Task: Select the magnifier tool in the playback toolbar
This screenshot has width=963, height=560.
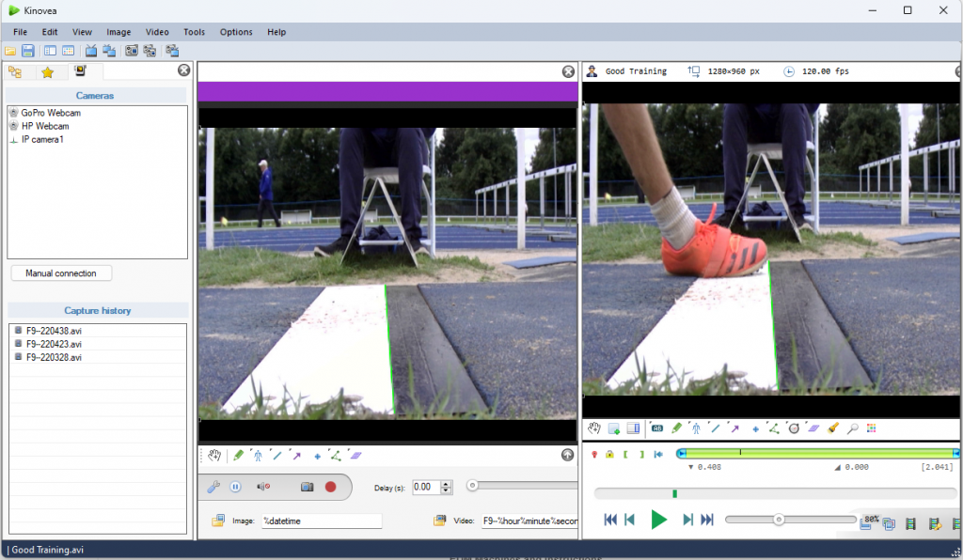Action: [853, 428]
